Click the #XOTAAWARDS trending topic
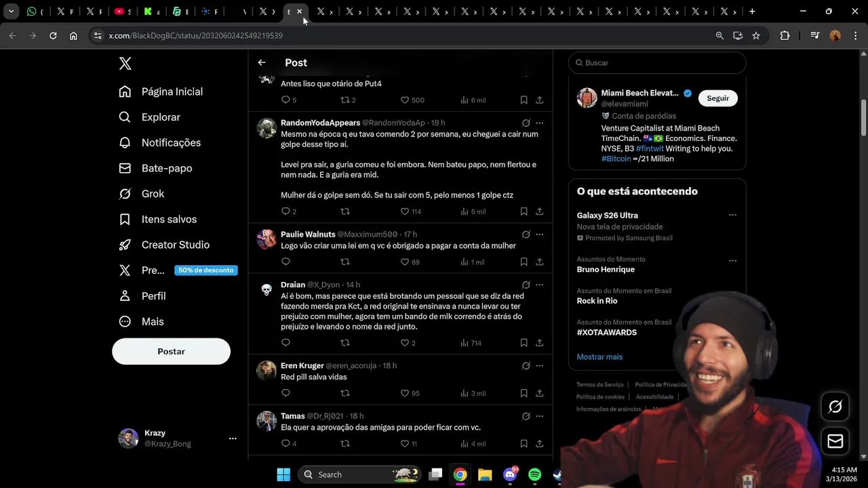 pyautogui.click(x=606, y=333)
